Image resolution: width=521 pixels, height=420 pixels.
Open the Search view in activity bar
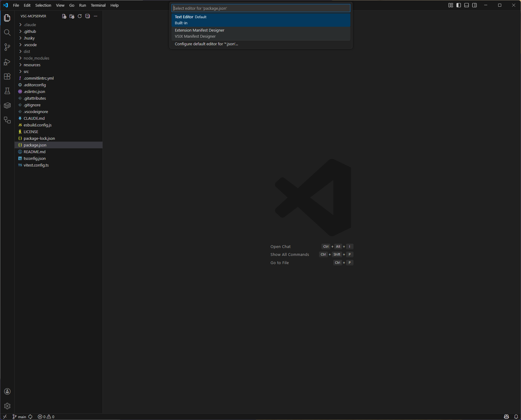(x=7, y=33)
